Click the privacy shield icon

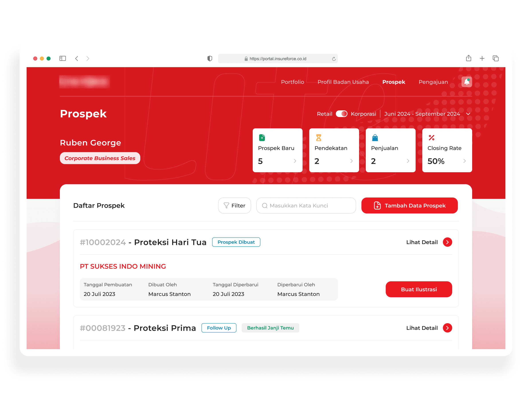(210, 59)
